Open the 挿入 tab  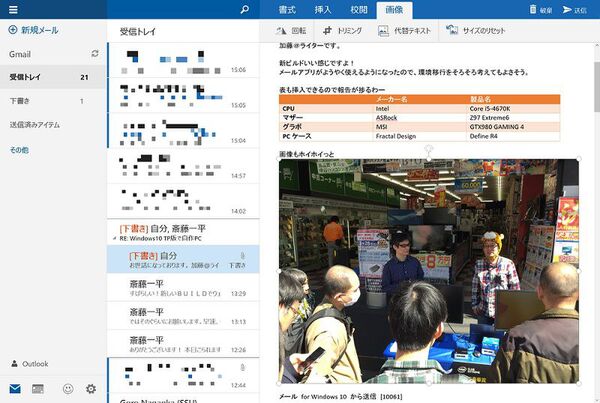point(323,10)
